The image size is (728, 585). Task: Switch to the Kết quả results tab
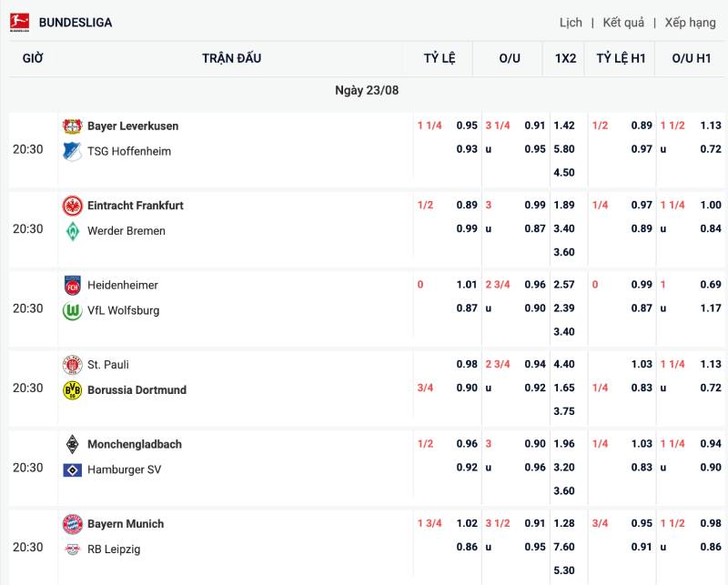[x=623, y=23]
